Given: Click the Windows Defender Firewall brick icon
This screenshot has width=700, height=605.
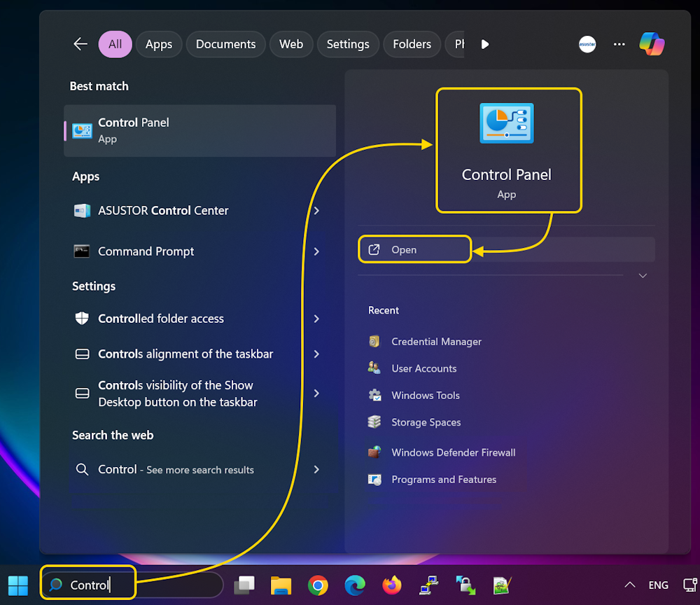Looking at the screenshot, I should pyautogui.click(x=374, y=452).
